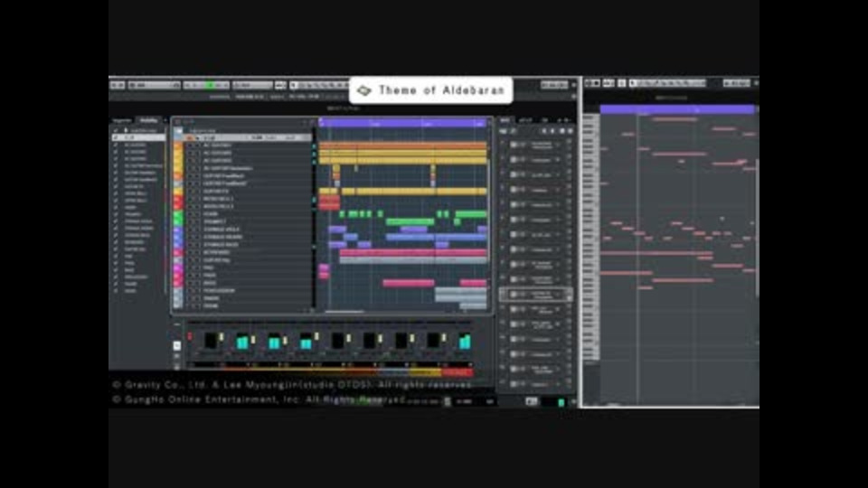Click the green color strip of PIANO track

click(x=178, y=213)
